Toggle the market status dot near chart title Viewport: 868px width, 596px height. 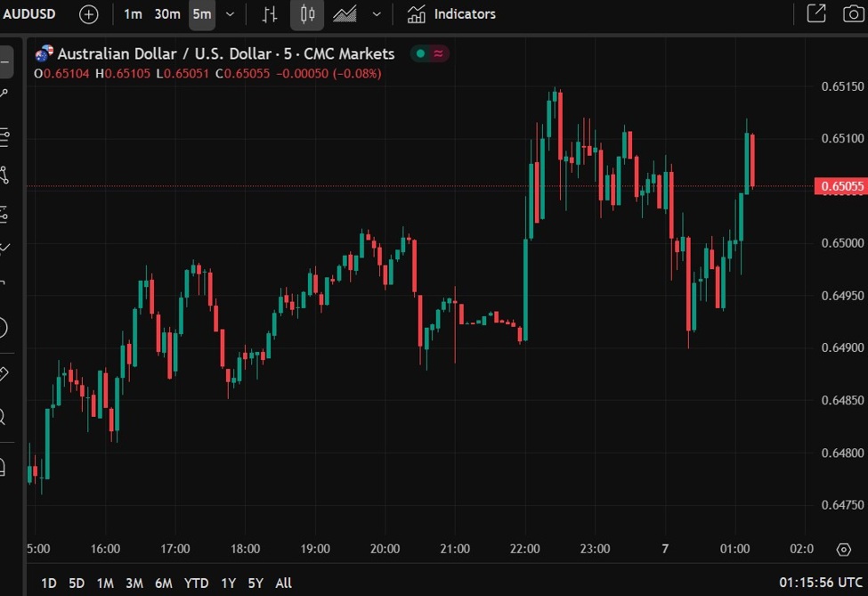(418, 53)
